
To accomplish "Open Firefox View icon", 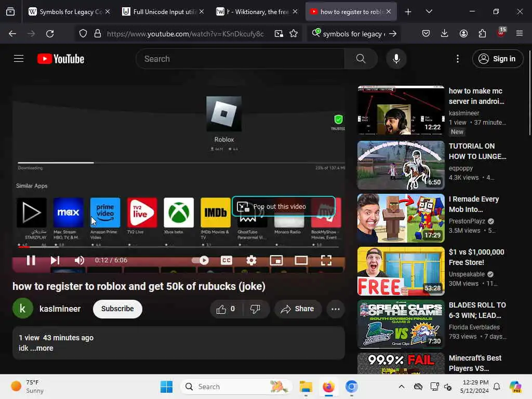I will click(x=10, y=11).
